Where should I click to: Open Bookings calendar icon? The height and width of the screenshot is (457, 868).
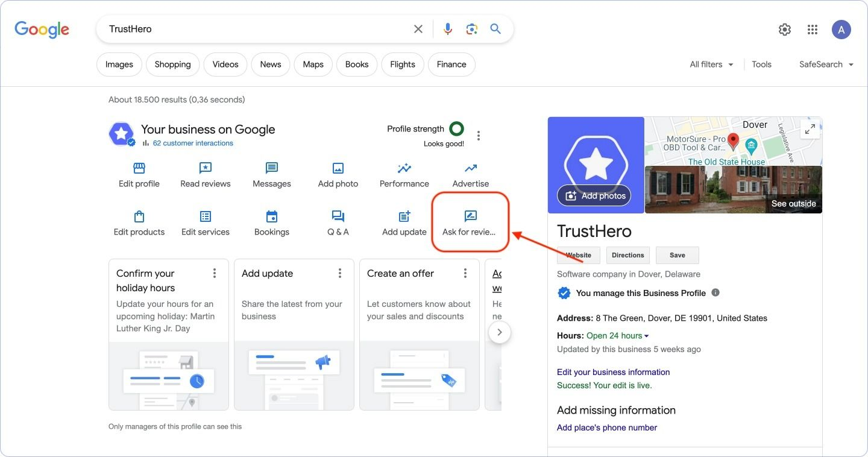point(272,217)
